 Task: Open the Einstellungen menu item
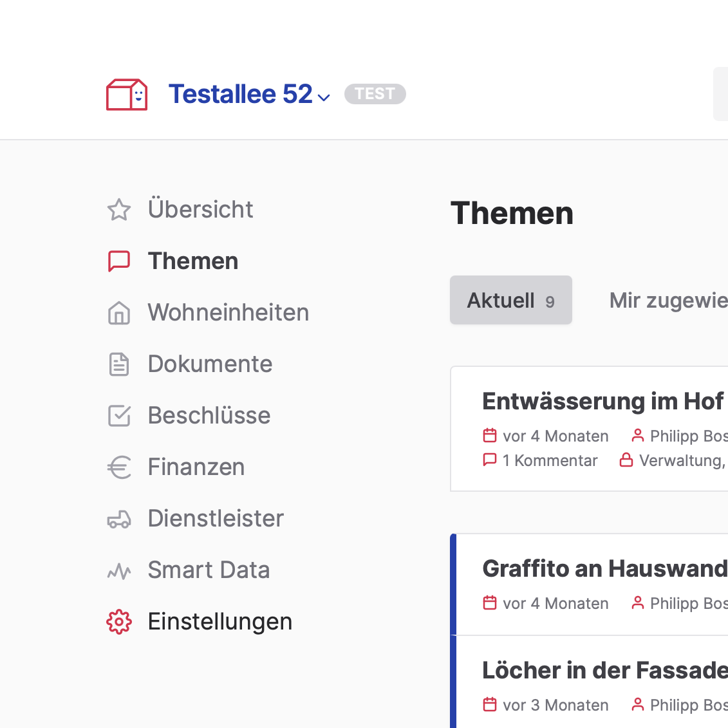coord(219,622)
